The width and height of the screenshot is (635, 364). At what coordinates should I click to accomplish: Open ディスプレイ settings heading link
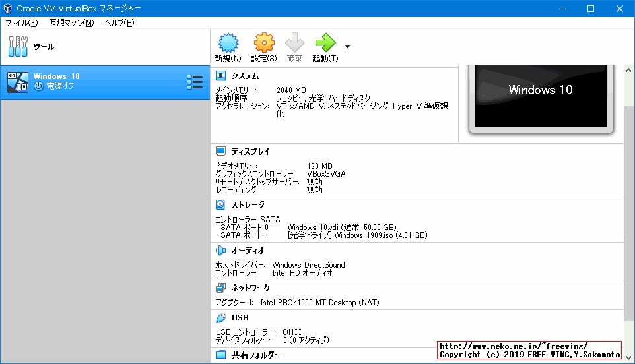click(x=250, y=151)
